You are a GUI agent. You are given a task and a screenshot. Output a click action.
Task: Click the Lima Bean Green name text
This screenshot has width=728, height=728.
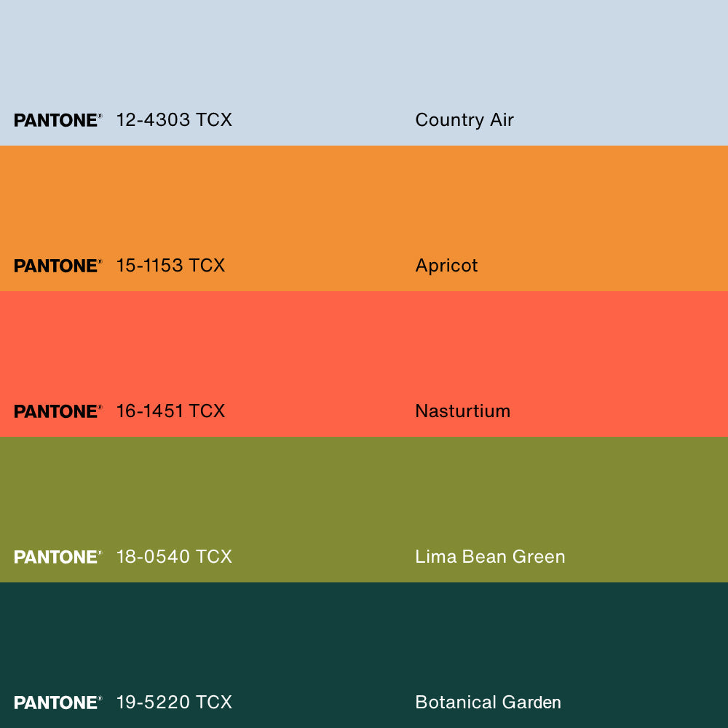[x=490, y=557]
